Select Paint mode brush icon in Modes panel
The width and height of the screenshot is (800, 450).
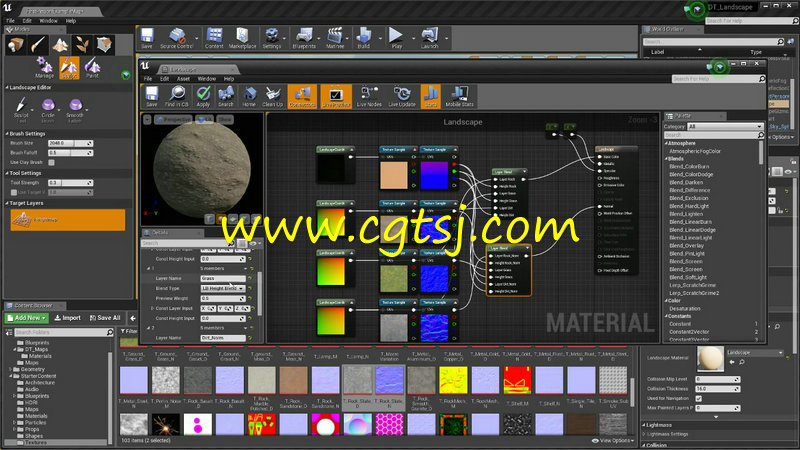pos(38,45)
